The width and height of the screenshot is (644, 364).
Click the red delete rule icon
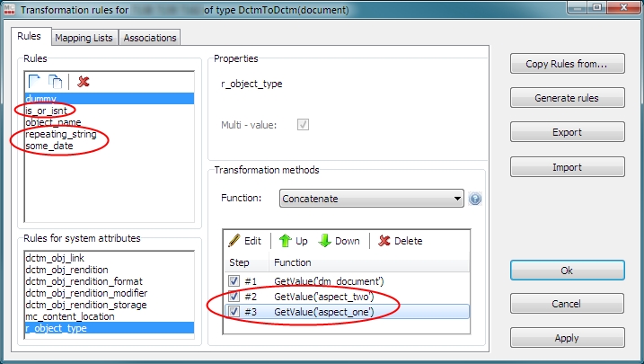(84, 82)
